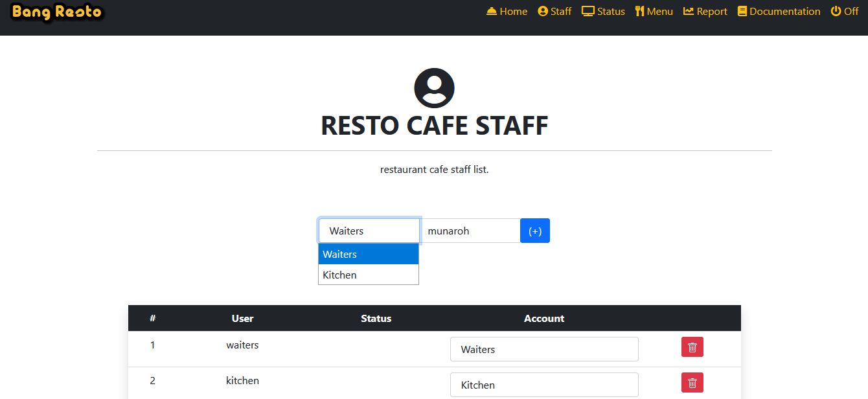
Task: Open the Report menu link
Action: (x=705, y=11)
